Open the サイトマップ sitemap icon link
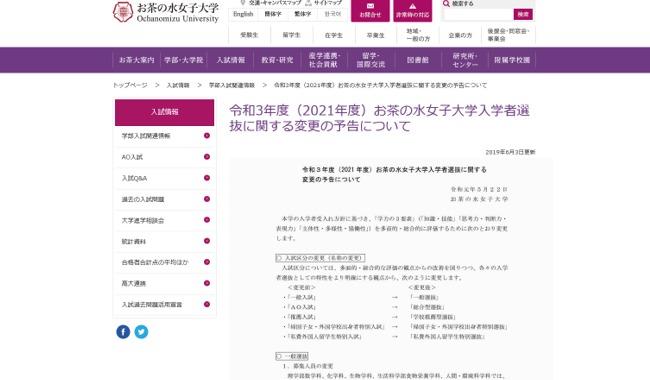The width and height of the screenshot is (650, 380). [x=308, y=2]
